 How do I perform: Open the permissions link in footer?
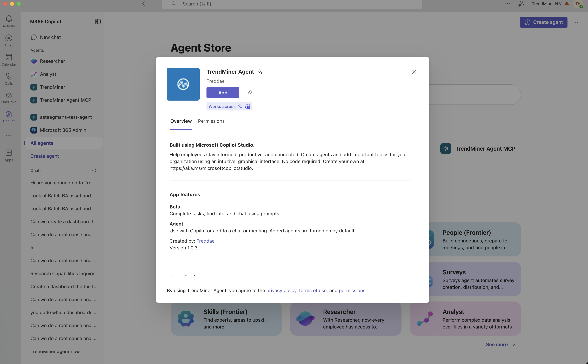pyautogui.click(x=352, y=291)
